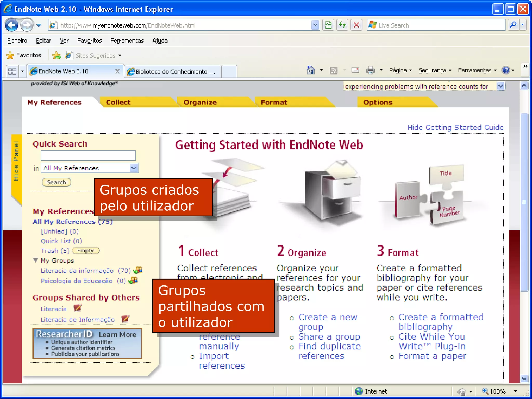The width and height of the screenshot is (532, 399).
Task: Select the Collect tab
Action: [x=118, y=102]
